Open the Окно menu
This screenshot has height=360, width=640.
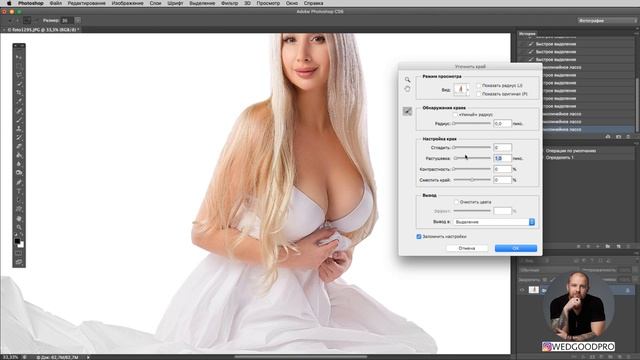pos(291,3)
